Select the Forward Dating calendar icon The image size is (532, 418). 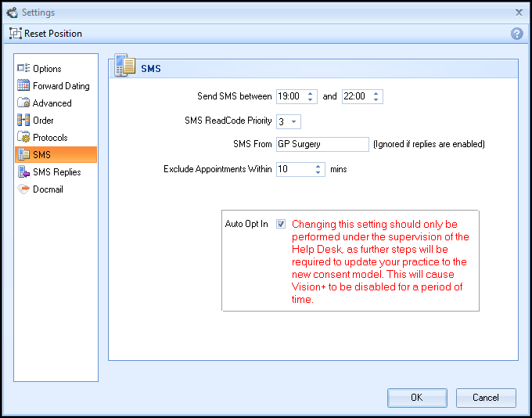[23, 86]
